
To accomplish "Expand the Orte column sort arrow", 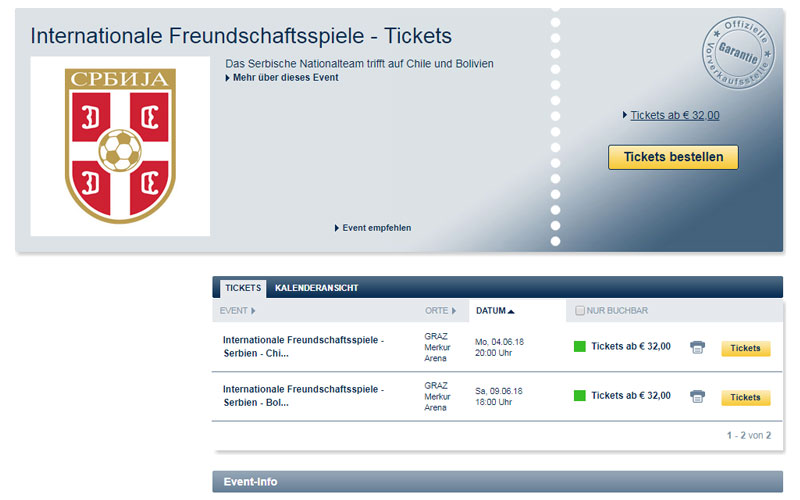I will (x=454, y=311).
